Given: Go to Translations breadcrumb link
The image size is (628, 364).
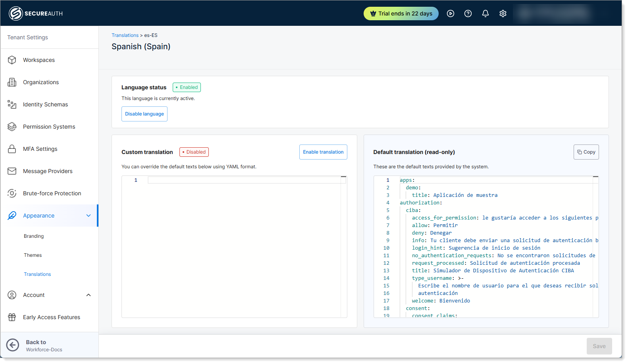Looking at the screenshot, I should (125, 35).
